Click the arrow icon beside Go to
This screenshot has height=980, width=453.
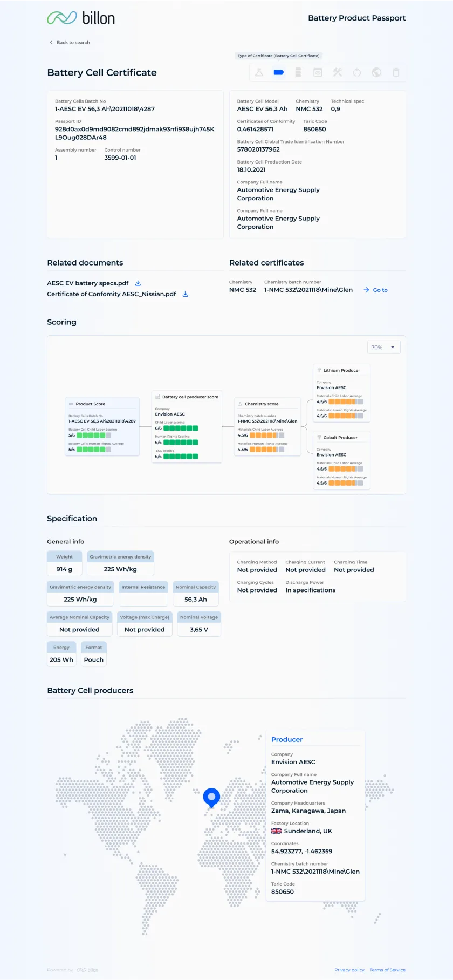(x=366, y=290)
